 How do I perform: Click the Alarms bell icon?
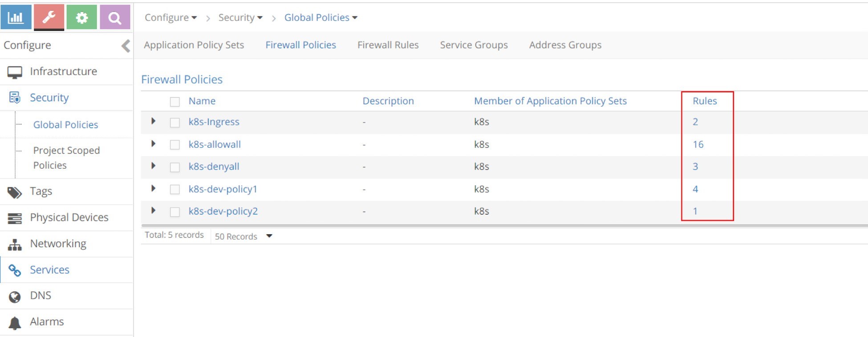coord(15,322)
